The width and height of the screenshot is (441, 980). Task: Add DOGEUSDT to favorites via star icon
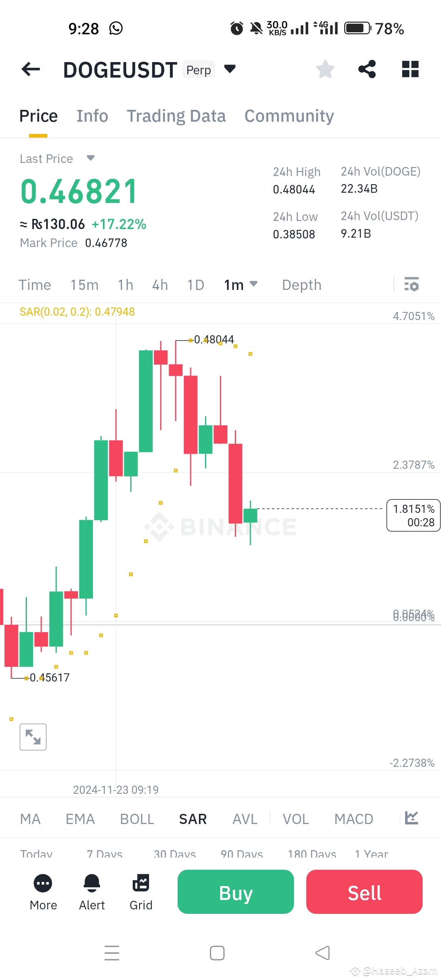click(x=325, y=69)
